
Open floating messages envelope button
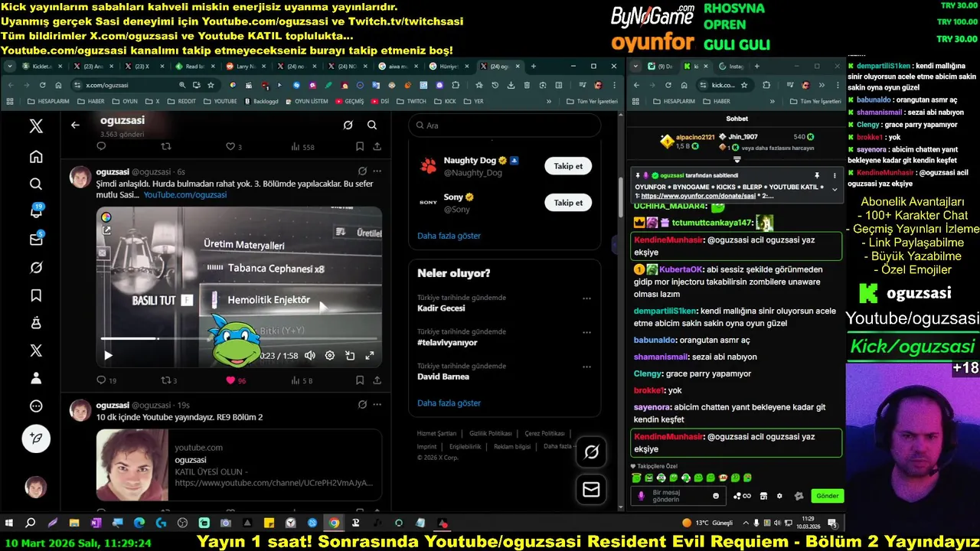tap(591, 490)
